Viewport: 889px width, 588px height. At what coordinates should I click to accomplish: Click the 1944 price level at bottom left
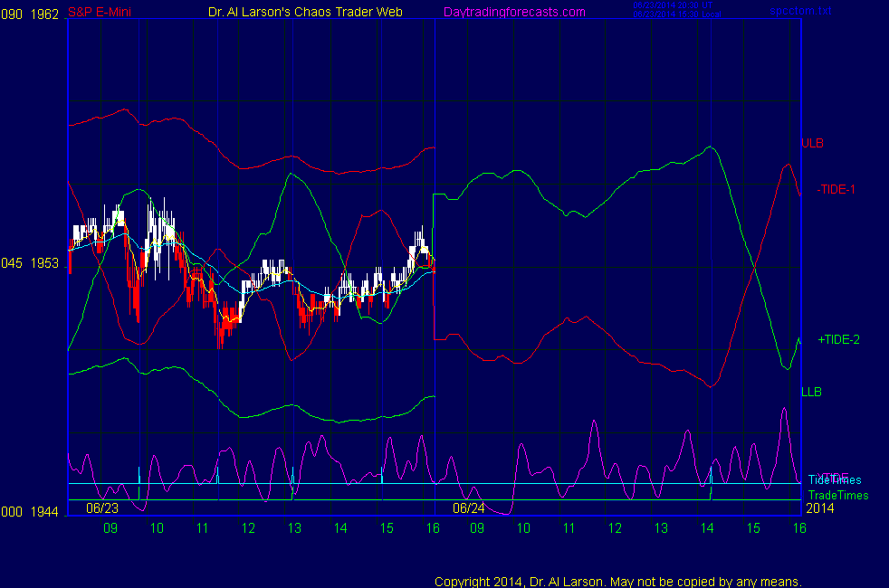(x=44, y=511)
